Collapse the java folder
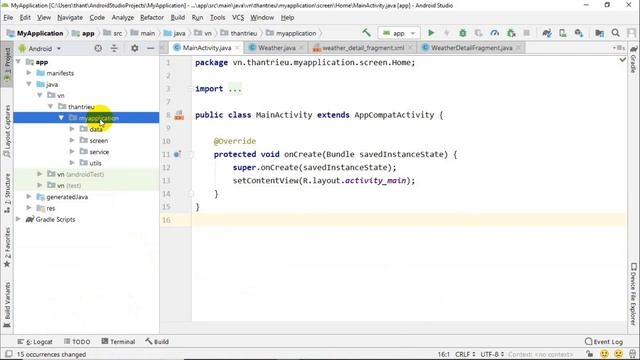Viewport: 640px width, 360px height. (29, 84)
